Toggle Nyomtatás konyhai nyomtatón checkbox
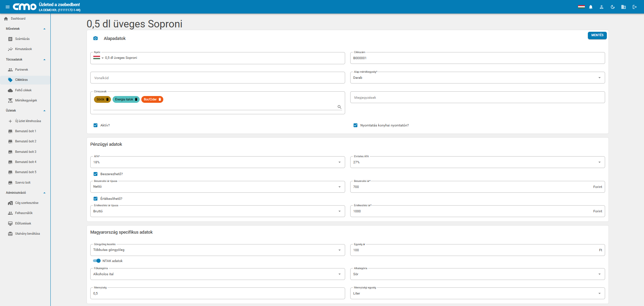 [x=356, y=125]
